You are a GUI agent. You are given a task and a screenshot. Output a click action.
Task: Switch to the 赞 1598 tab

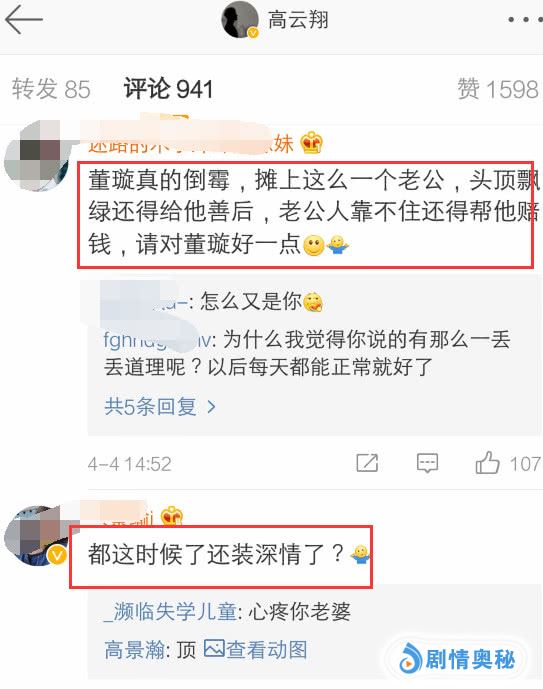click(x=498, y=89)
